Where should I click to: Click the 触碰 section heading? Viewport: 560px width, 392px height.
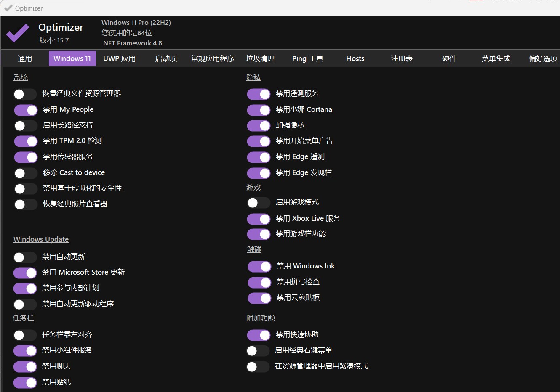click(x=254, y=249)
